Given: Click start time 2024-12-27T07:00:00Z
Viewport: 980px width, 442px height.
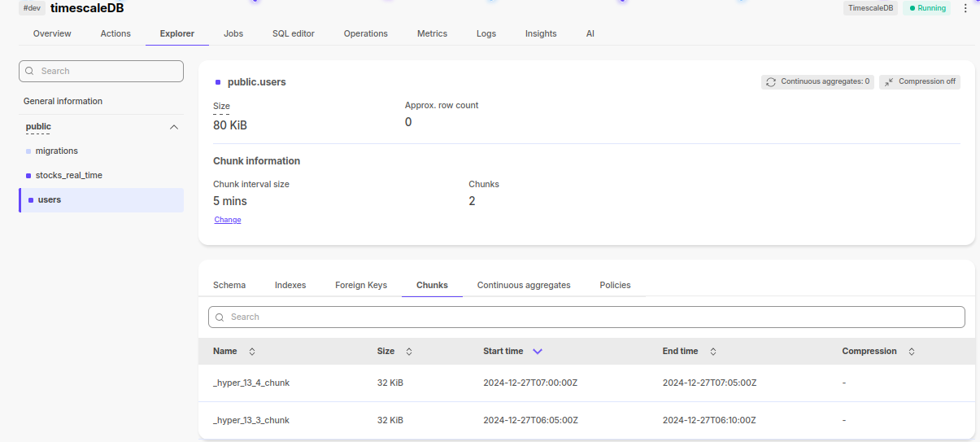Looking at the screenshot, I should click(x=530, y=383).
